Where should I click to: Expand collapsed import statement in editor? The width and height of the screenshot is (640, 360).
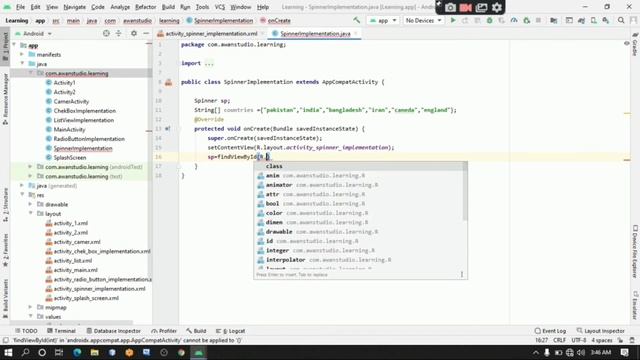pos(209,63)
